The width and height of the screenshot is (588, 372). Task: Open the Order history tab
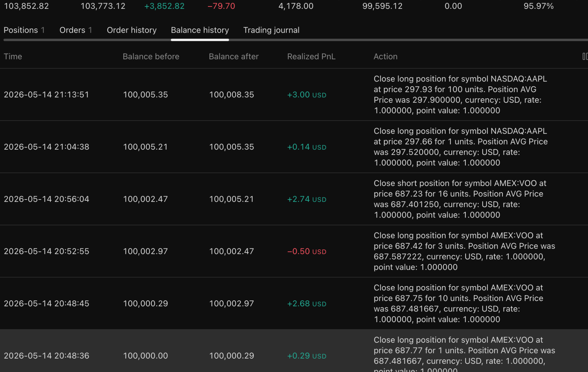coord(132,30)
